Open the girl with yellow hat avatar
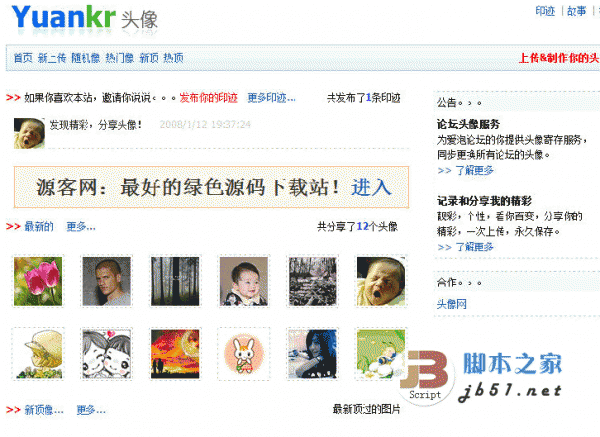 coord(38,354)
